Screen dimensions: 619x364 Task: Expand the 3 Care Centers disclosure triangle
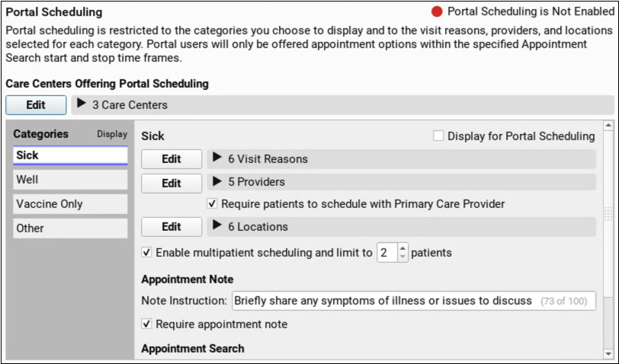click(82, 104)
